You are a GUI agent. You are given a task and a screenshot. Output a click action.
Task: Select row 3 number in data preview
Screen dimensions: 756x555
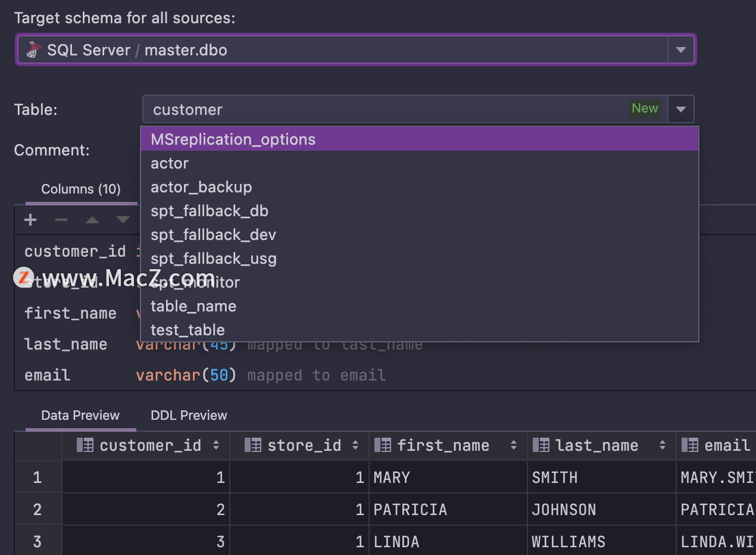click(38, 542)
